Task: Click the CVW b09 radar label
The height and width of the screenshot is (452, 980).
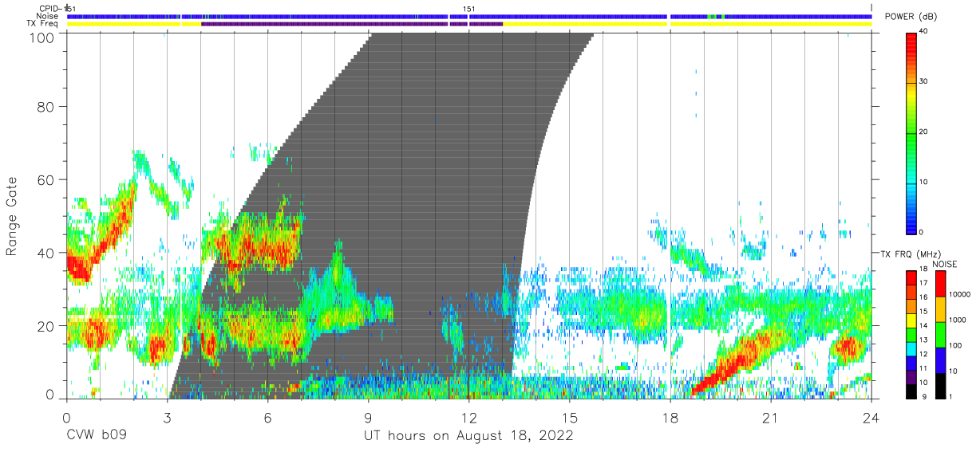Action: coord(97,437)
